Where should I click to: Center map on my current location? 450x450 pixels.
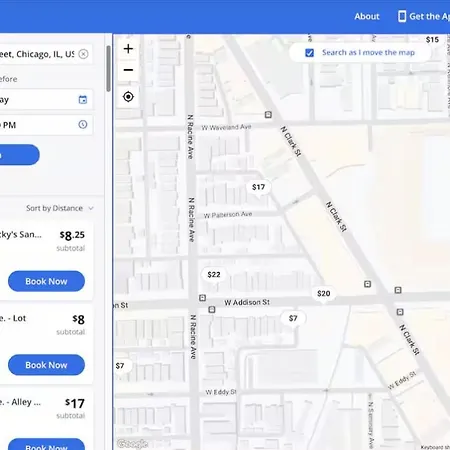point(128,97)
